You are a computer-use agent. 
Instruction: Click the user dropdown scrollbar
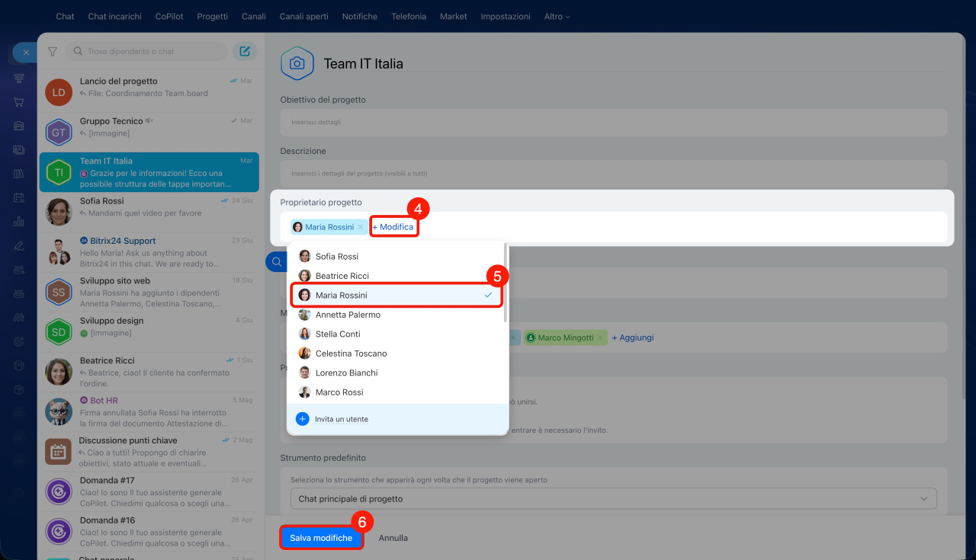tap(506, 283)
